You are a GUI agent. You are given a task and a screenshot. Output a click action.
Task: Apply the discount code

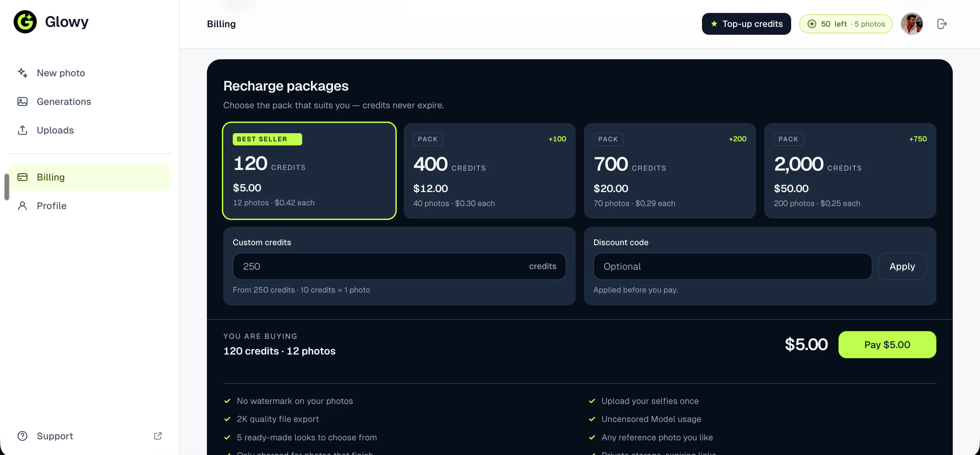coord(902,266)
